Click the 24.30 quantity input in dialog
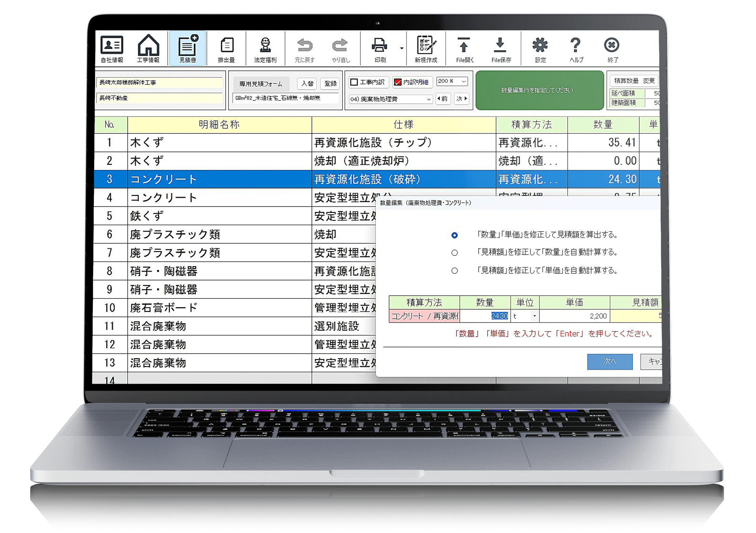 point(485,316)
